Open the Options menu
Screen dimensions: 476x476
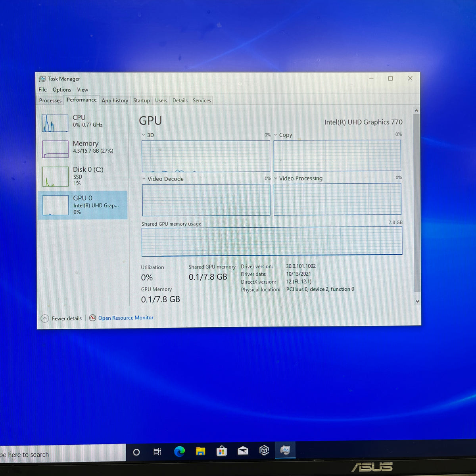tap(62, 90)
